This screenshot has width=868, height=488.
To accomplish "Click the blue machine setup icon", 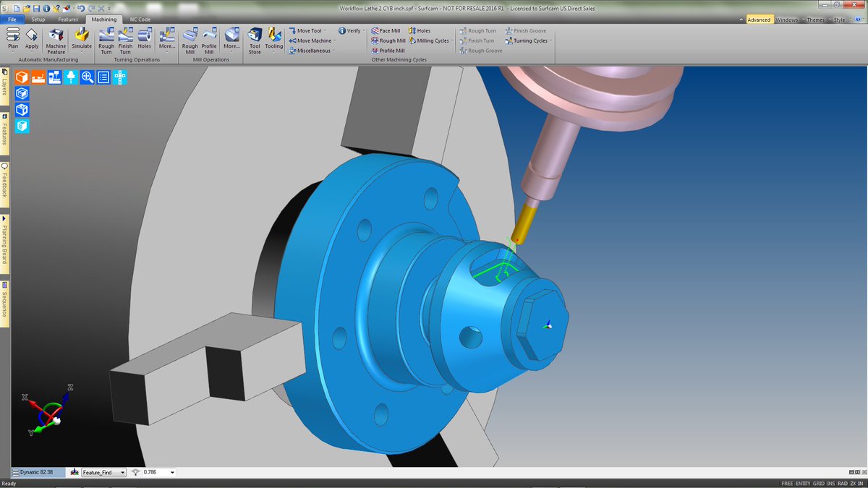I will point(55,77).
